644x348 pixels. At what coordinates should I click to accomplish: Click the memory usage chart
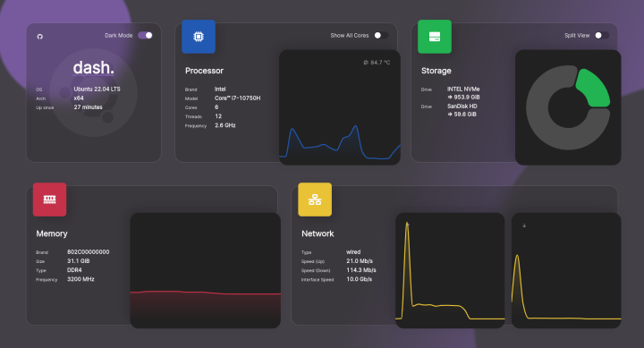click(206, 270)
